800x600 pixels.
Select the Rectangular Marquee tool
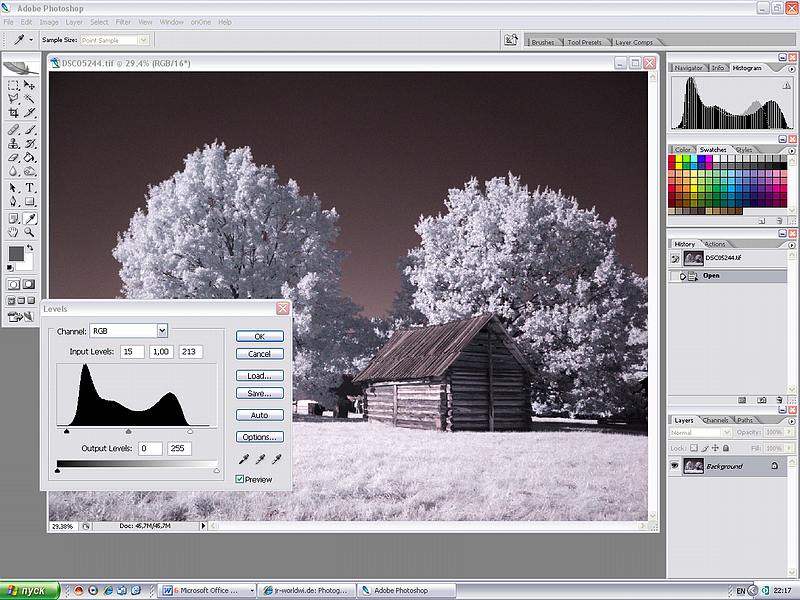[14, 85]
